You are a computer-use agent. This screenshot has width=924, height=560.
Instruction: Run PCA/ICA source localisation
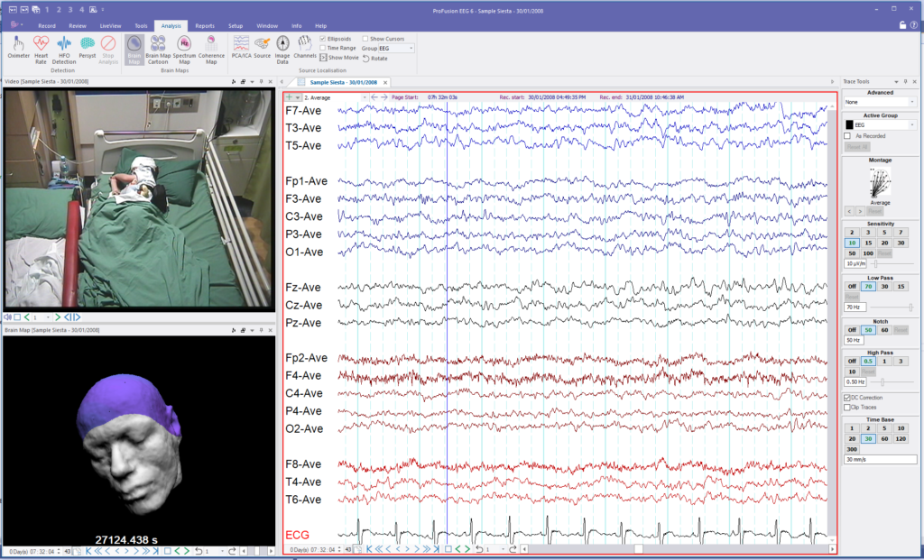pyautogui.click(x=240, y=47)
